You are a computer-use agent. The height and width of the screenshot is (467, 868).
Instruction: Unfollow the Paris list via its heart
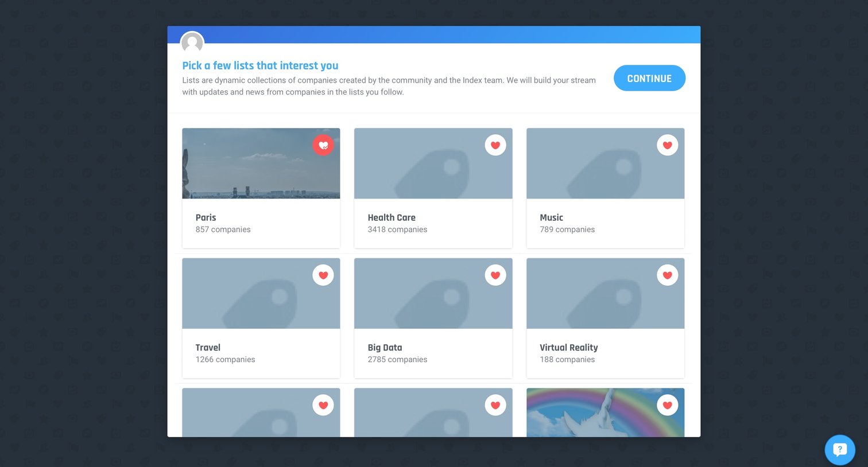(323, 145)
